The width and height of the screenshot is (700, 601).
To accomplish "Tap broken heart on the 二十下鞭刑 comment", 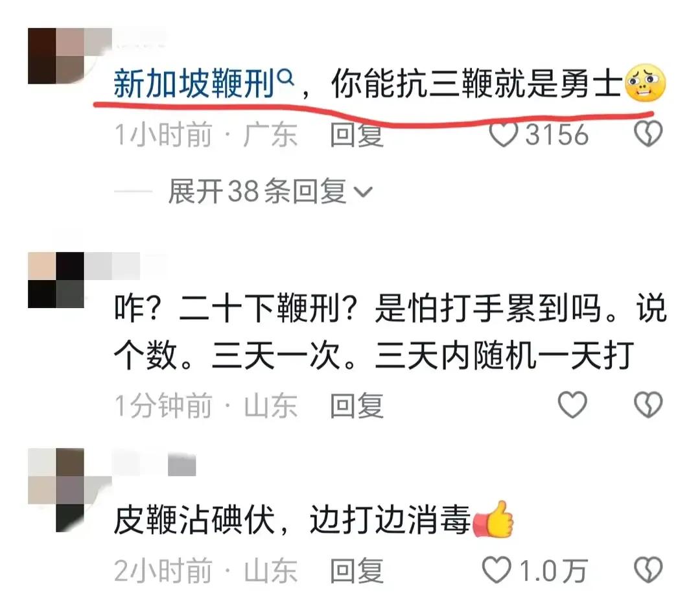I will 648,405.
